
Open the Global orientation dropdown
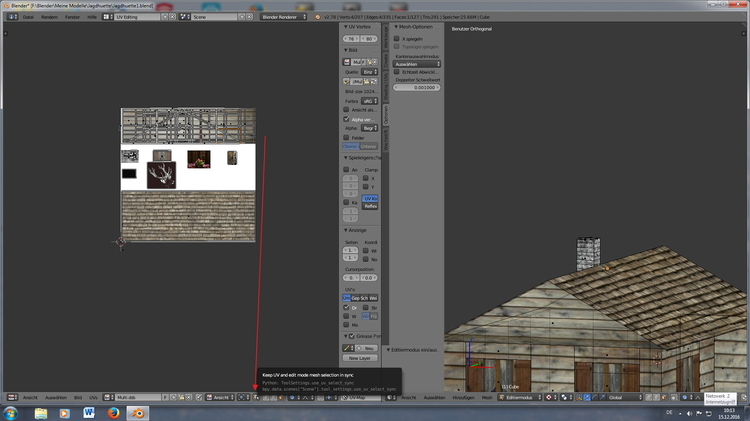coord(625,398)
